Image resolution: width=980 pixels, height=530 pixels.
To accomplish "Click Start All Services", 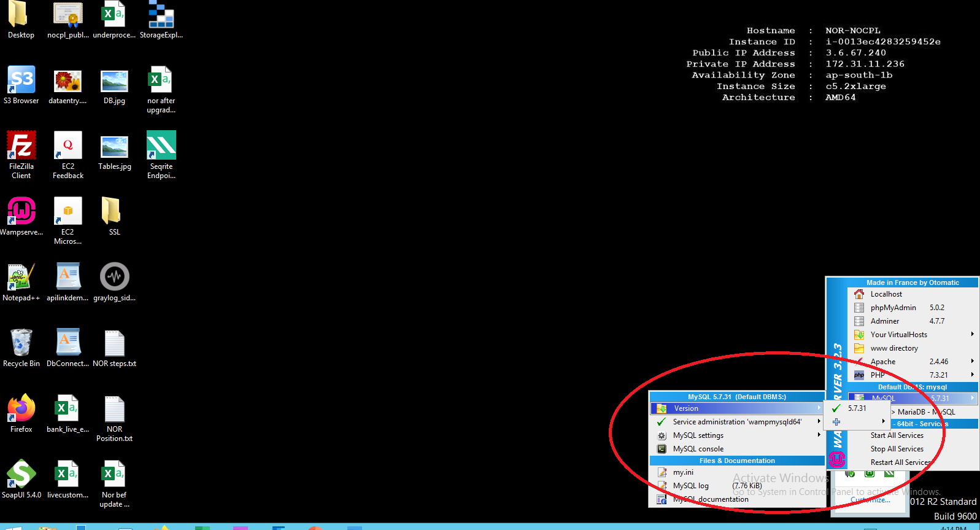I will [x=897, y=435].
